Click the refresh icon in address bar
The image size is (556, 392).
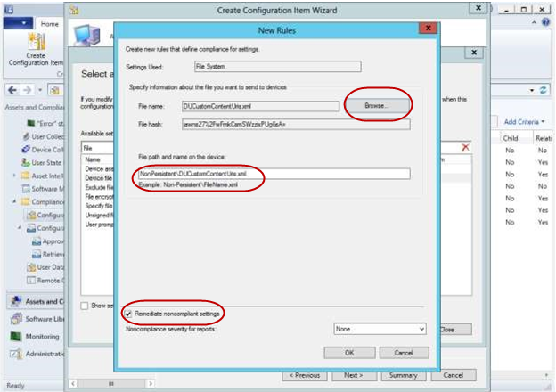tap(544, 90)
